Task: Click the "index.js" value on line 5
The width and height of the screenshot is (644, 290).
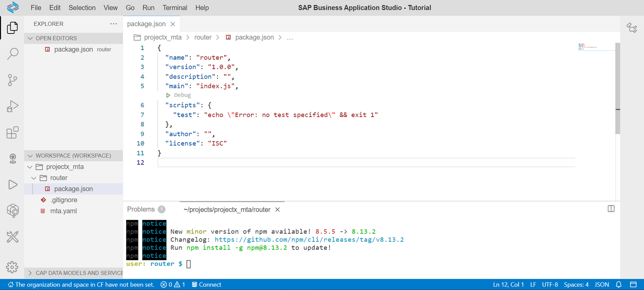Action: (216, 86)
